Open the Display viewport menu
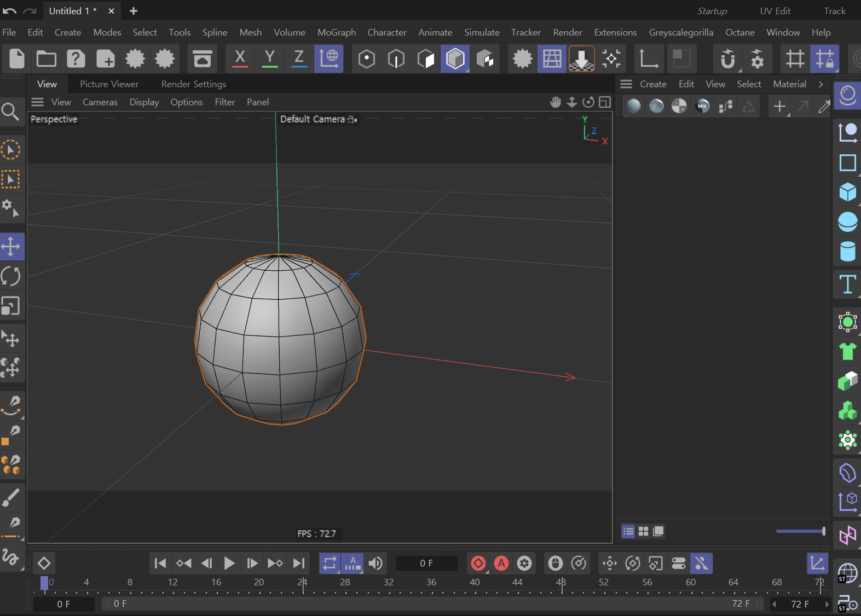 (x=144, y=102)
